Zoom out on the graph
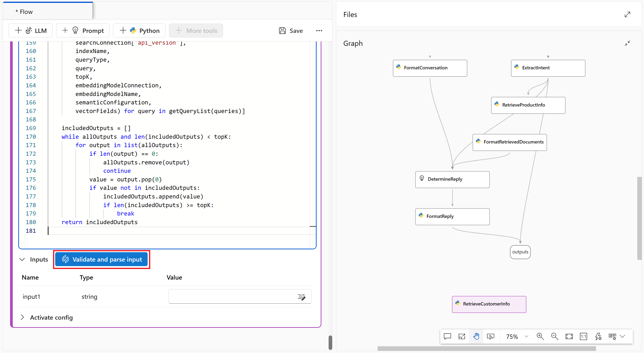 point(554,336)
